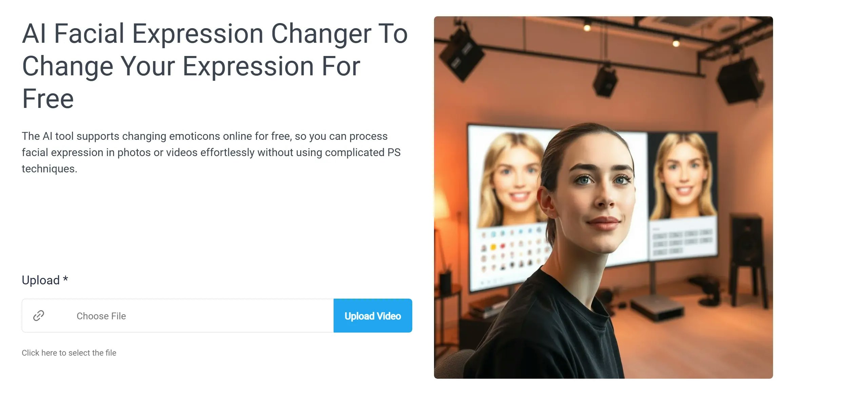Click the blue Upload Video button
This screenshot has width=868, height=395.
[x=373, y=316]
